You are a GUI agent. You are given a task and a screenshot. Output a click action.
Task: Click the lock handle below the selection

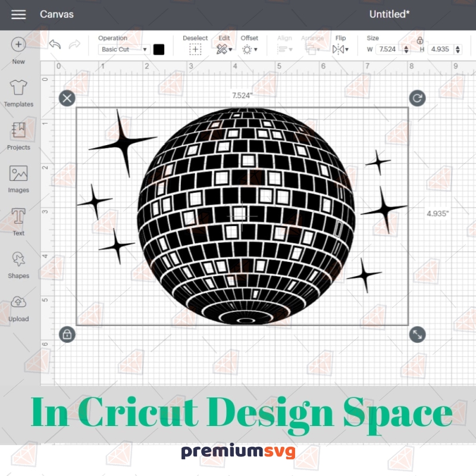click(67, 335)
